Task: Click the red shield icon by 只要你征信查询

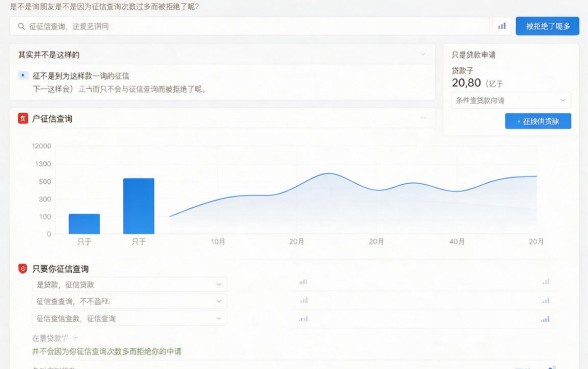Action: [x=23, y=268]
